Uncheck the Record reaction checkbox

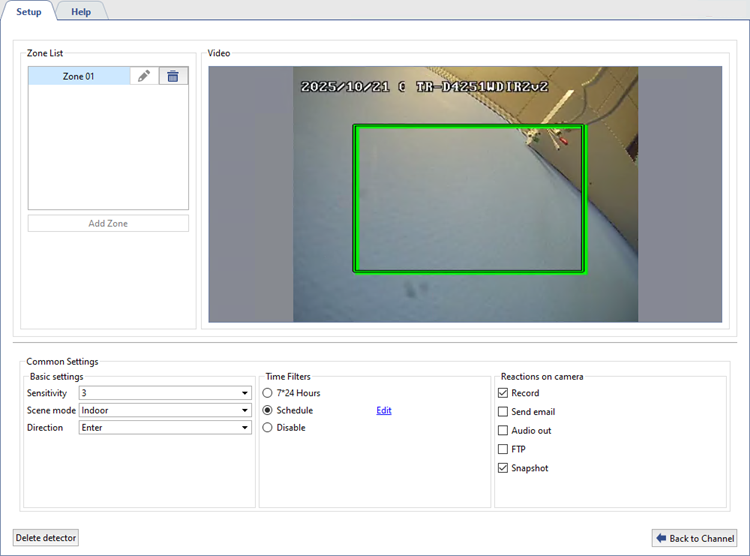(x=503, y=393)
